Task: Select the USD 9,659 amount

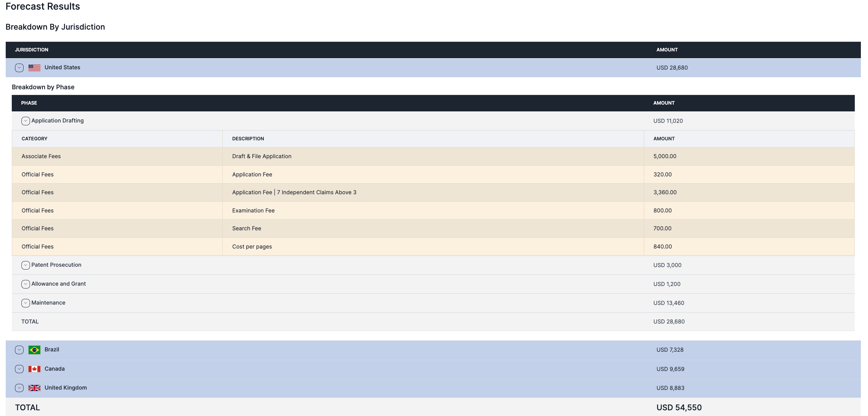Action: point(670,369)
